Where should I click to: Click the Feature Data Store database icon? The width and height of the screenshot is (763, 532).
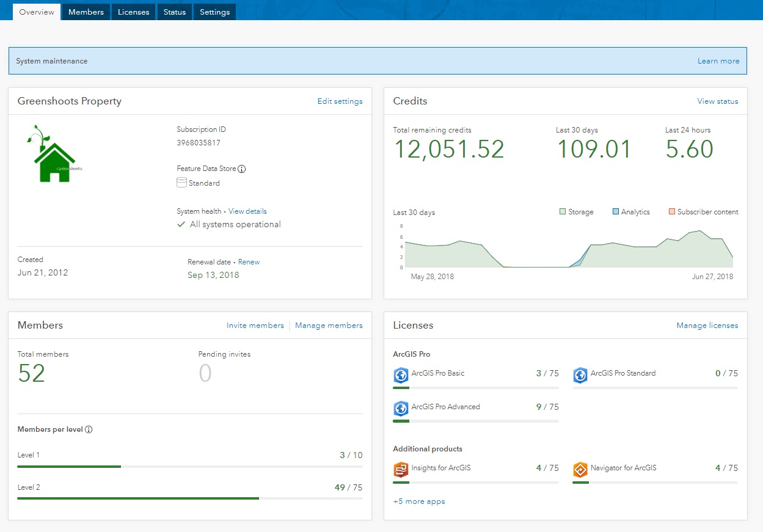pos(181,182)
